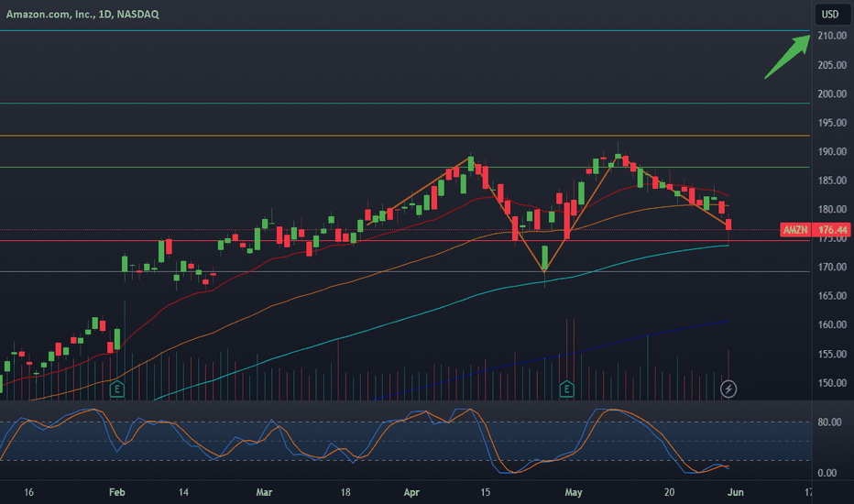Screen dimensions: 854x504
Task: Click the latest red candlestick at 176
Action: (x=728, y=224)
